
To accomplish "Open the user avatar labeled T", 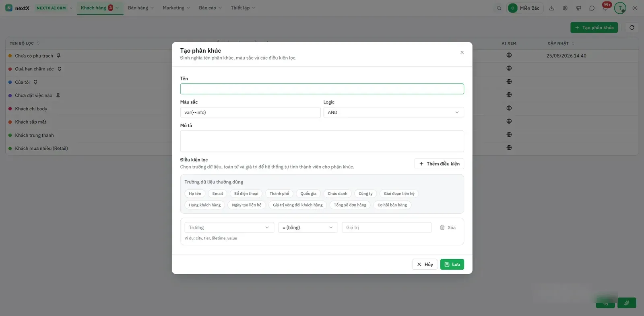I will pyautogui.click(x=620, y=8).
